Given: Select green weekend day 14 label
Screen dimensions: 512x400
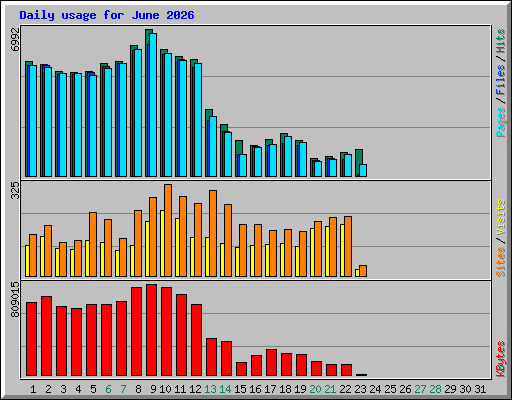Looking at the screenshot, I should tap(225, 389).
